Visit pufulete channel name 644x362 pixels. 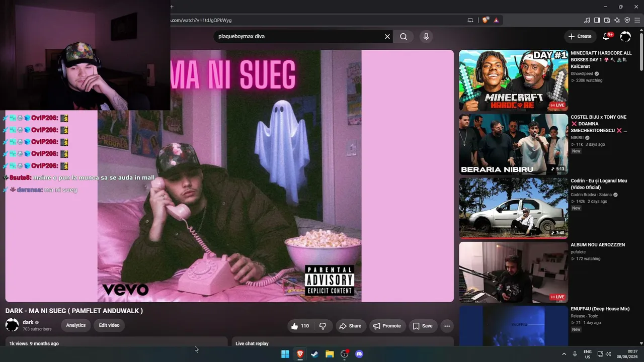[578, 252]
